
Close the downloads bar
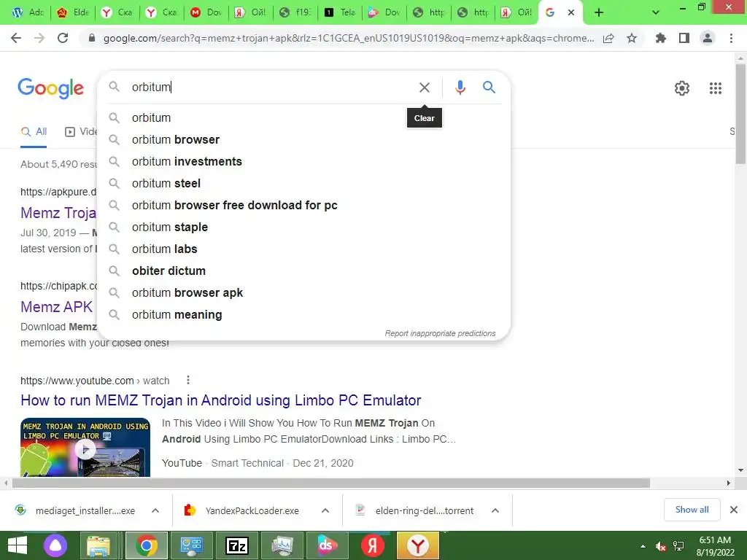pyautogui.click(x=734, y=510)
